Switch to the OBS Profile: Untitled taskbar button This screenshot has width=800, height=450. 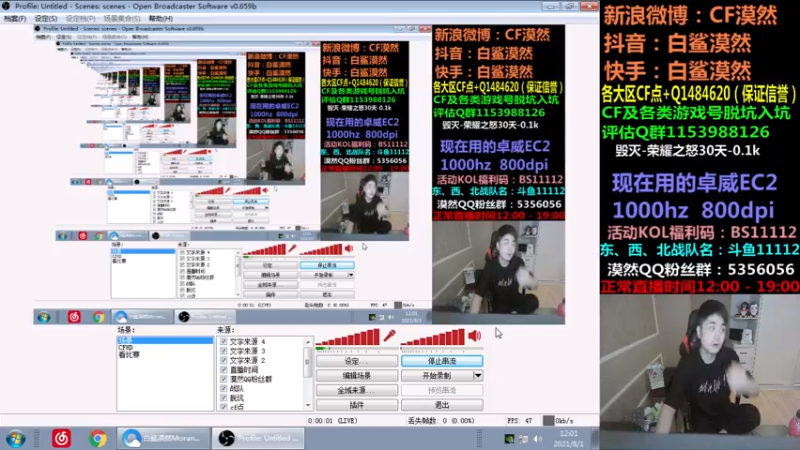coord(258,438)
